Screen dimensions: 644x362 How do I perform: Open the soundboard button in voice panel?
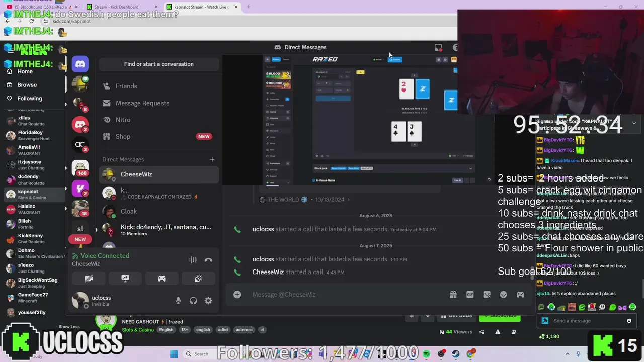(198, 278)
